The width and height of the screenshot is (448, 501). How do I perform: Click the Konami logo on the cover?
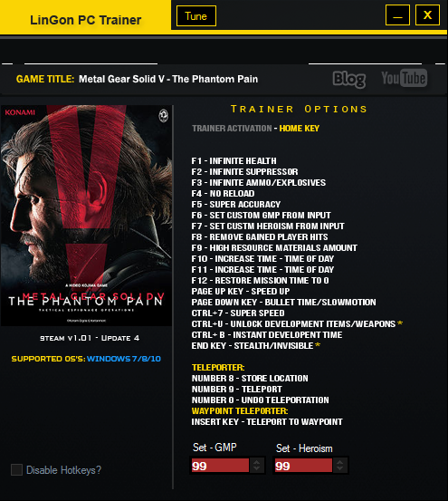click(x=20, y=112)
